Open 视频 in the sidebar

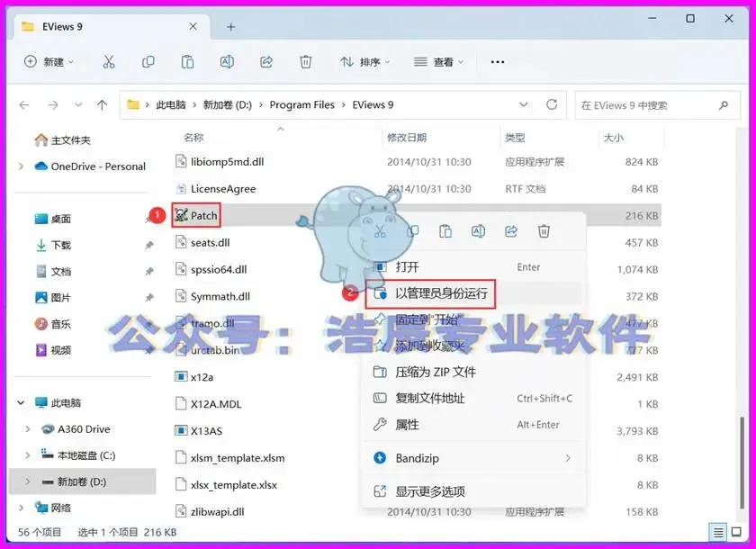53,350
